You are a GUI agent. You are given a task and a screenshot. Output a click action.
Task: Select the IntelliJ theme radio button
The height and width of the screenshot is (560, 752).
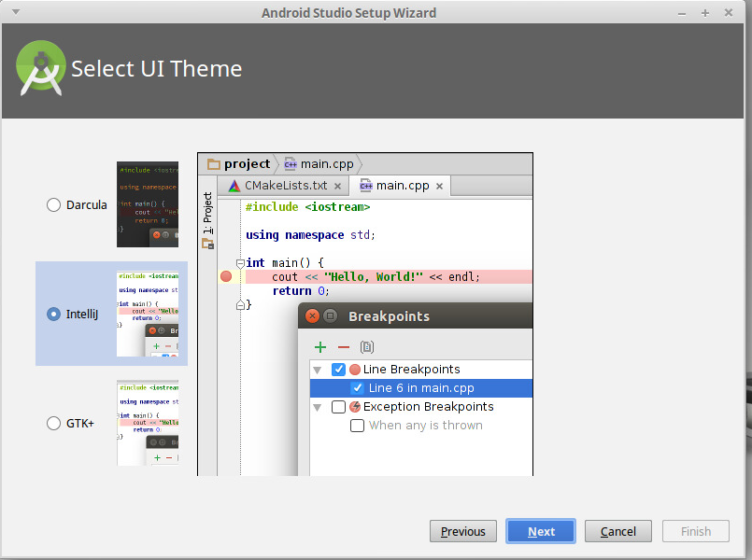pos(53,315)
